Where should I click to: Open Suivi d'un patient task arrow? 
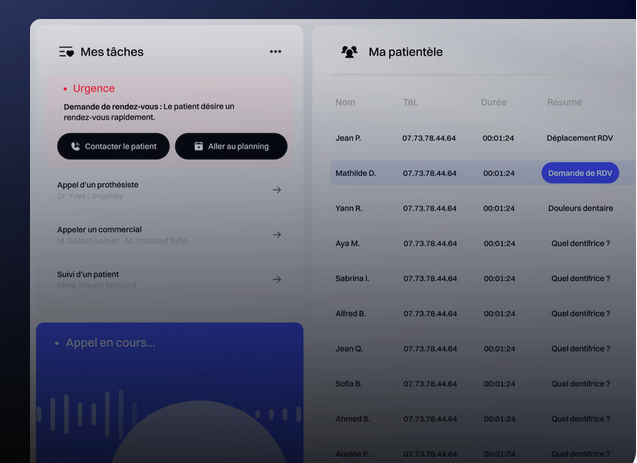[x=277, y=280]
